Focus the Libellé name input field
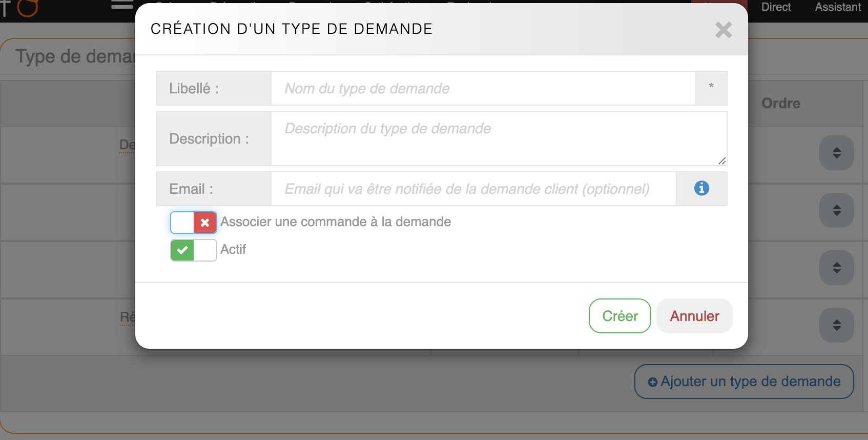Image resolution: width=868 pixels, height=440 pixels. tap(483, 88)
